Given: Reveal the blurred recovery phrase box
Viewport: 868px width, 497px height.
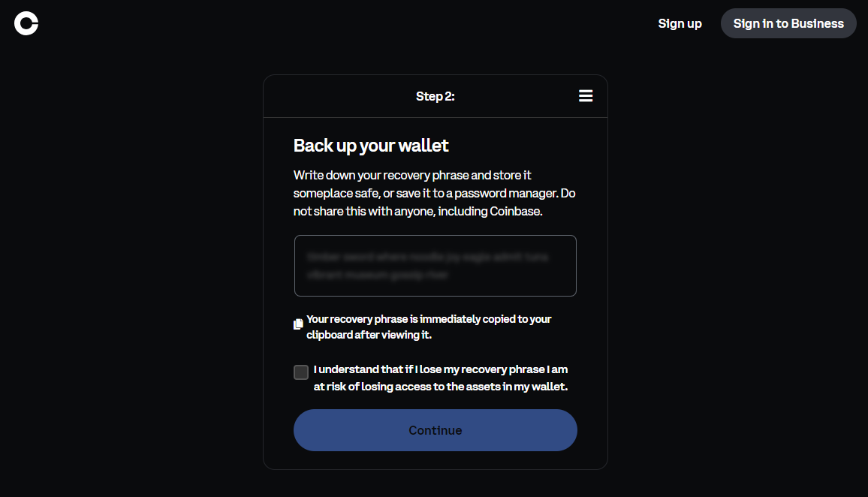Looking at the screenshot, I should coord(435,266).
